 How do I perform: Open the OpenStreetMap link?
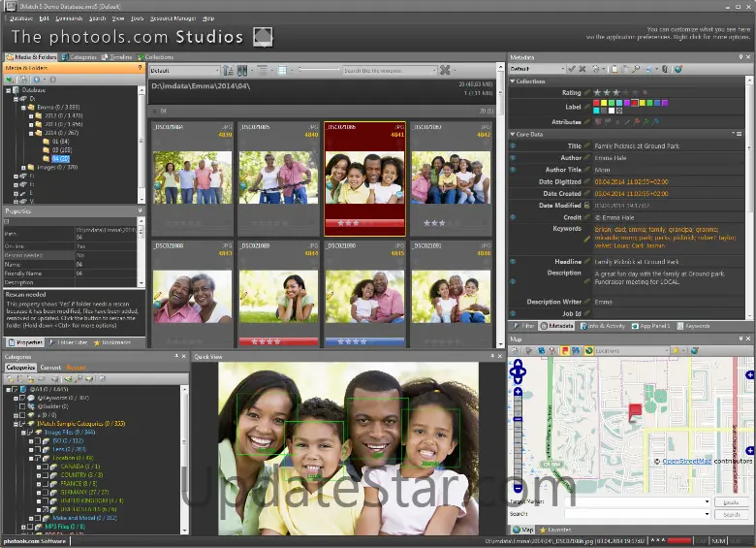(x=686, y=462)
